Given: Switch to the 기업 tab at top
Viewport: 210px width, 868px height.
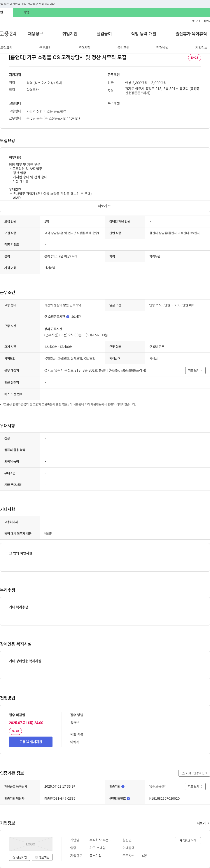Looking at the screenshot, I should tap(26, 12).
